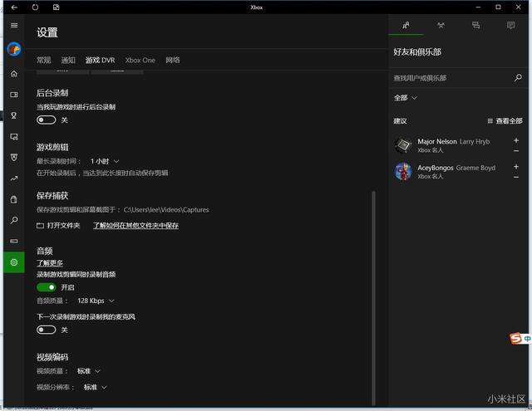
Task: Open AceyBongos avatar
Action: (x=403, y=171)
